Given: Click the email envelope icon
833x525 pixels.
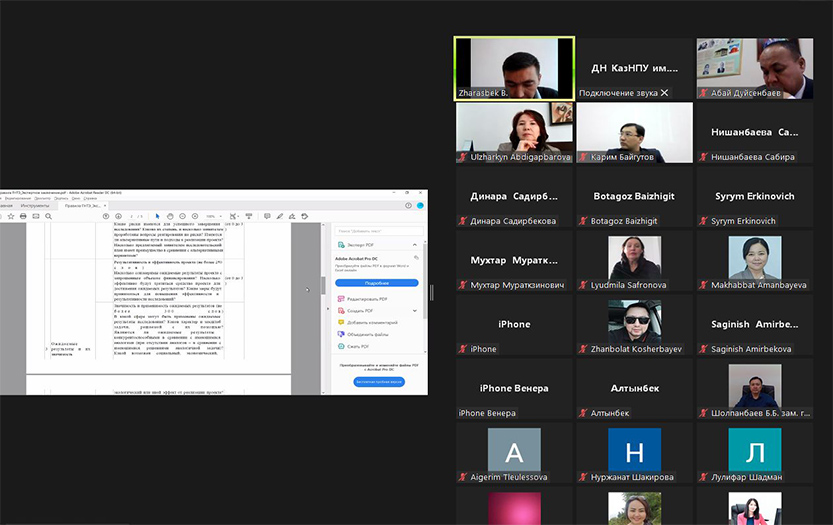Looking at the screenshot, I should (36, 216).
